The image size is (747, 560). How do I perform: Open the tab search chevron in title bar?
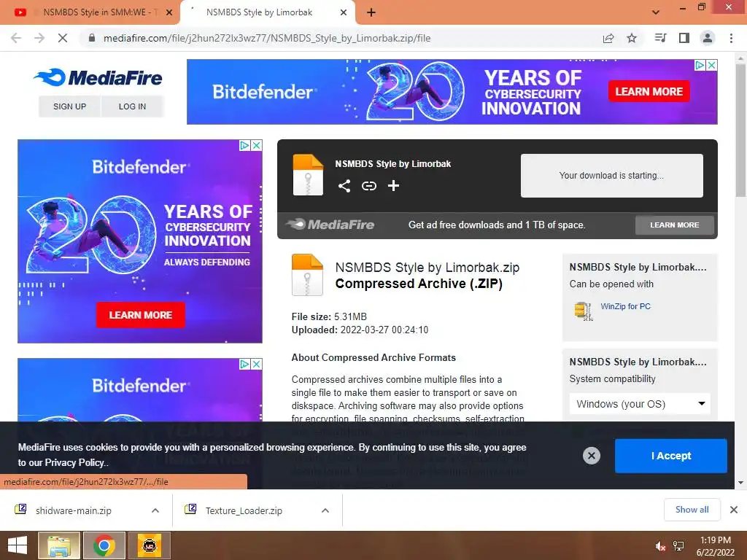pos(656,12)
